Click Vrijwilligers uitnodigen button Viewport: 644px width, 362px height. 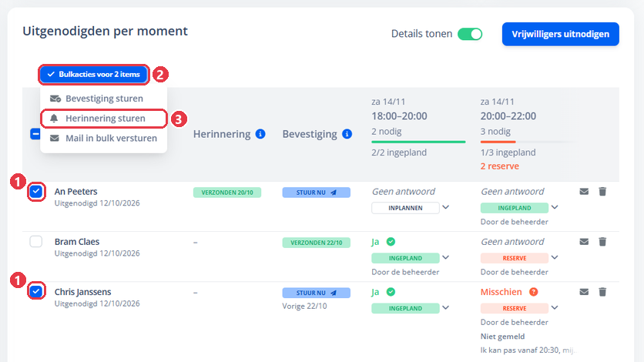[x=560, y=34]
